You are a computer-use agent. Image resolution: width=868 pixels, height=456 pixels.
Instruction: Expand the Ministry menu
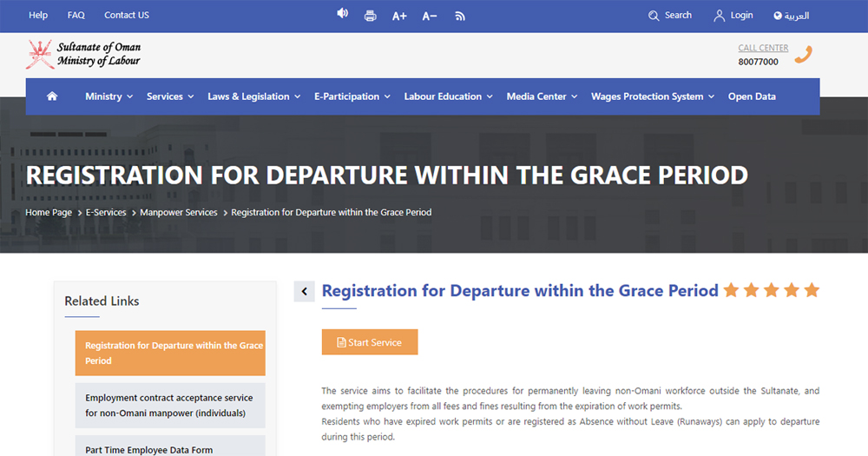[x=109, y=96]
